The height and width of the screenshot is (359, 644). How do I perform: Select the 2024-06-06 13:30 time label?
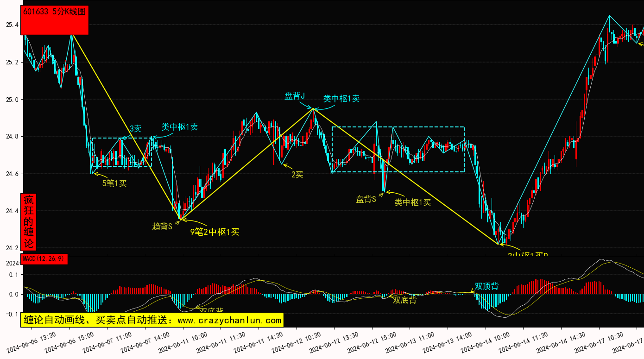point(32,342)
